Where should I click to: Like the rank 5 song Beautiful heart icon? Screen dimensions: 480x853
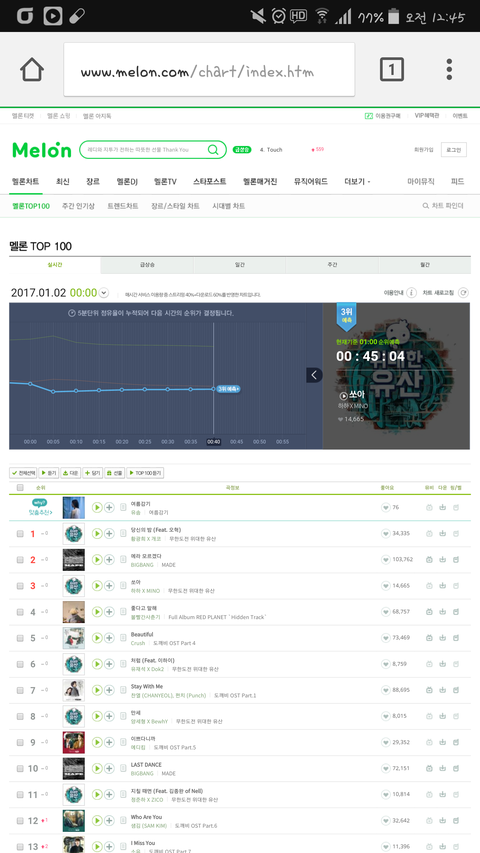pyautogui.click(x=385, y=638)
